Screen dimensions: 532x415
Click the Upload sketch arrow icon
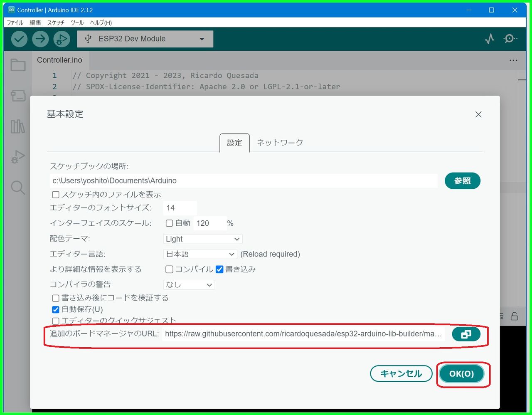[x=40, y=39]
